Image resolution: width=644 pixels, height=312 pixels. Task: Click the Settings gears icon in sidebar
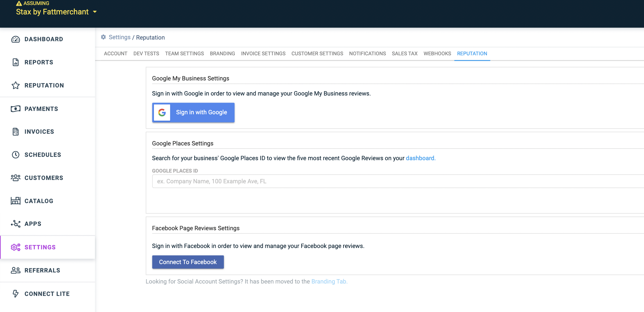(x=15, y=247)
